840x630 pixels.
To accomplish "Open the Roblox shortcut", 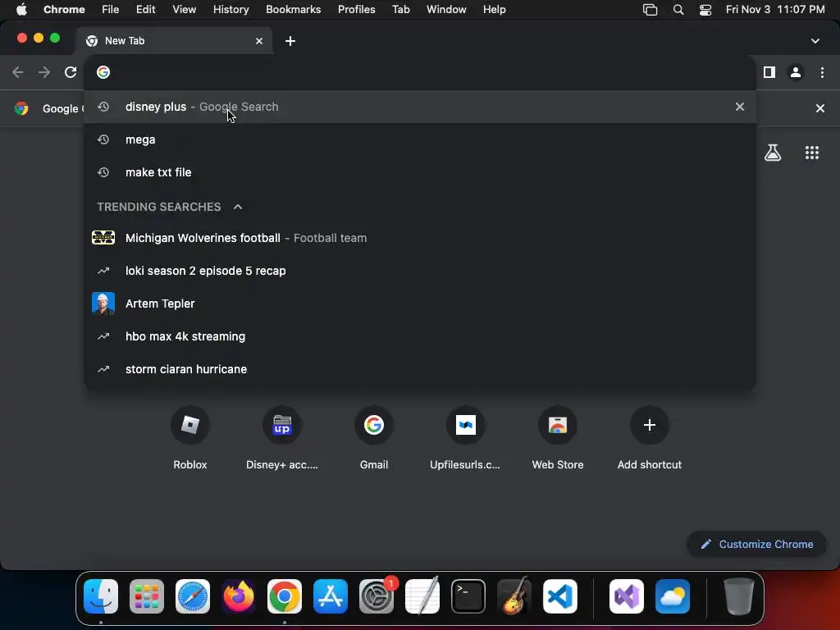I will [190, 438].
